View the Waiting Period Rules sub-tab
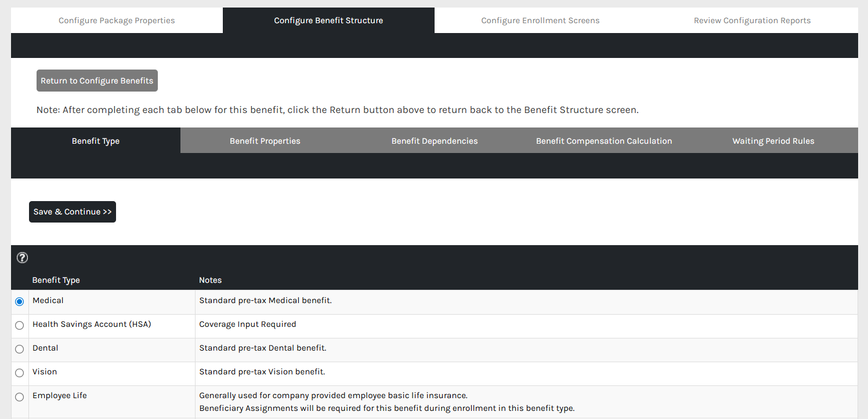This screenshot has height=419, width=868. pyautogui.click(x=773, y=141)
